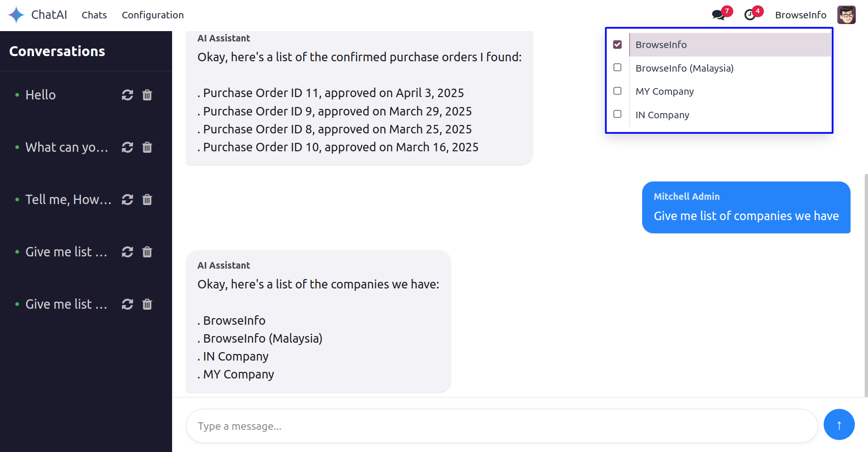Enable the MY Company checkbox

tap(617, 91)
